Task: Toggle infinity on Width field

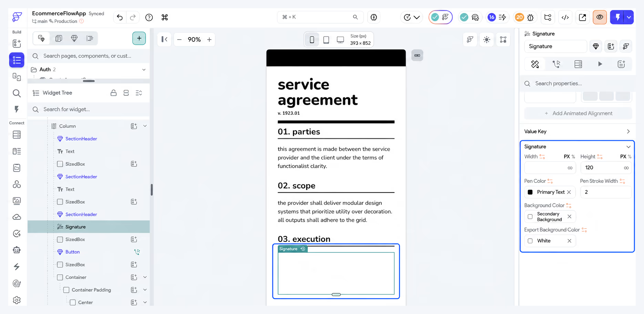Action: [570, 168]
